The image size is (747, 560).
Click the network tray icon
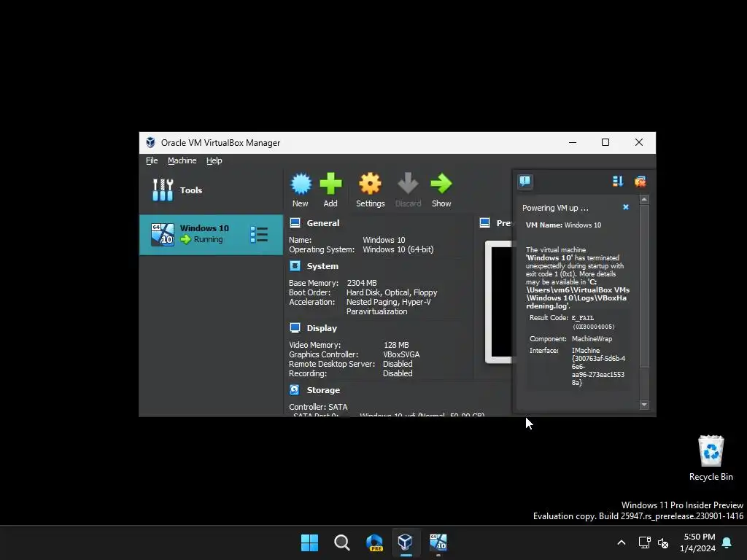645,542
